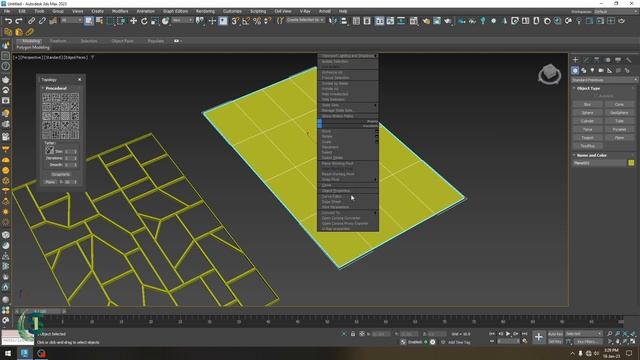Viewport: 640px width, 360px height.
Task: Open the Standard Primitives dropdown
Action: [604, 80]
